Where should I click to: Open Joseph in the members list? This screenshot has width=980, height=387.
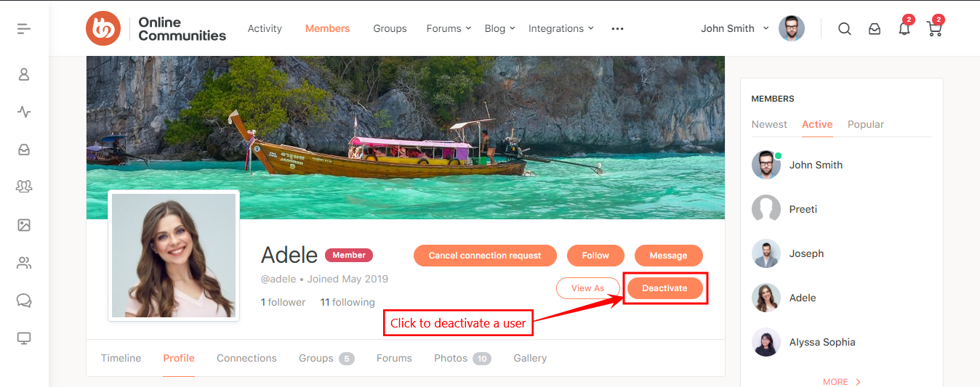tap(806, 253)
